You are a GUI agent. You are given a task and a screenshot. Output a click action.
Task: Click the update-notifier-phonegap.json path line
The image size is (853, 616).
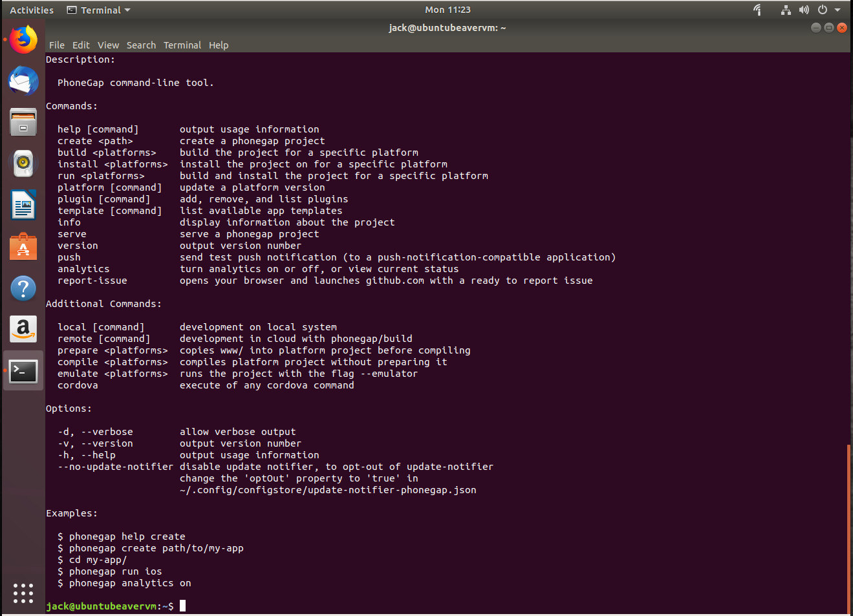(x=328, y=490)
